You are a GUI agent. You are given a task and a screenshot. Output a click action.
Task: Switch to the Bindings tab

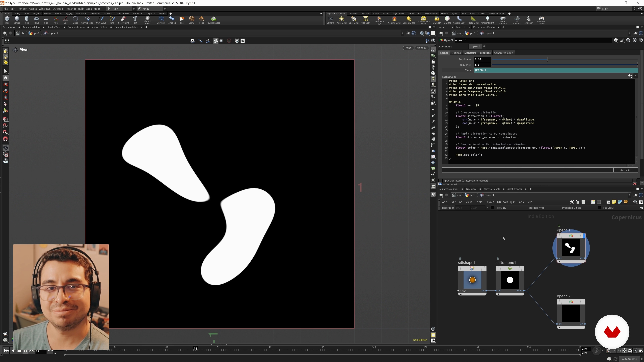click(485, 53)
